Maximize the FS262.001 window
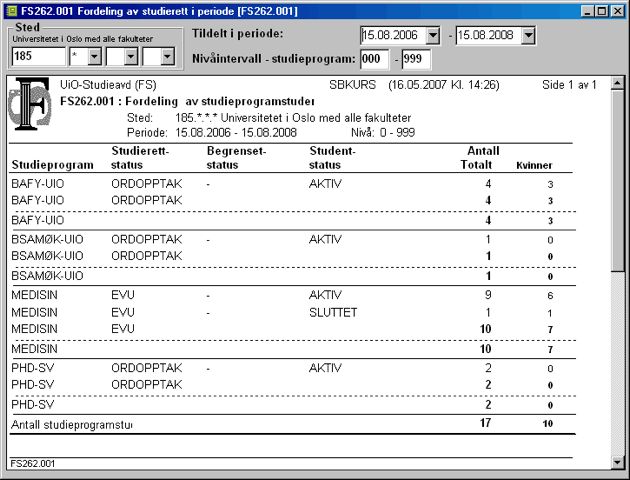This screenshot has height=480, width=630. coord(601,11)
